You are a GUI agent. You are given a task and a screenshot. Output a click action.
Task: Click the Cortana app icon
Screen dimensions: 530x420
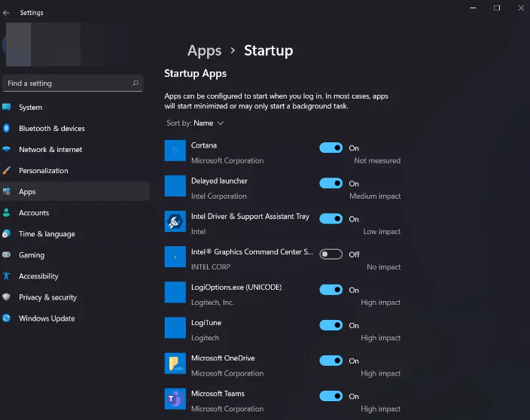(175, 151)
